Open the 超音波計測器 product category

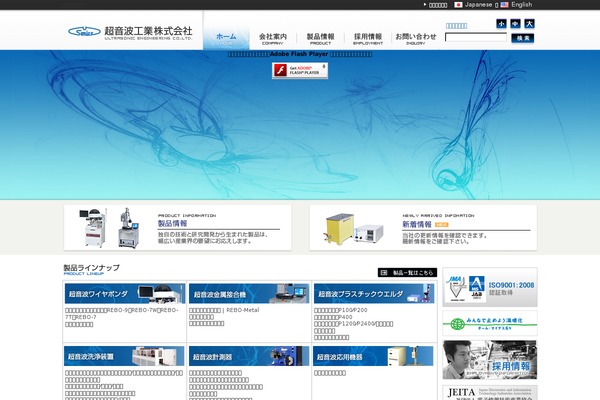pyautogui.click(x=249, y=356)
